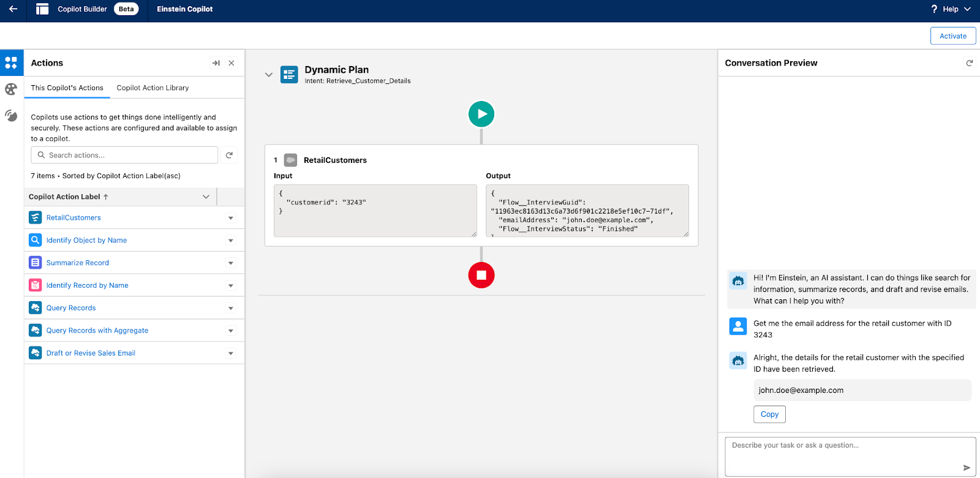Click the RetailCustomers flow icon in list
This screenshot has width=980, height=478.
tap(36, 217)
